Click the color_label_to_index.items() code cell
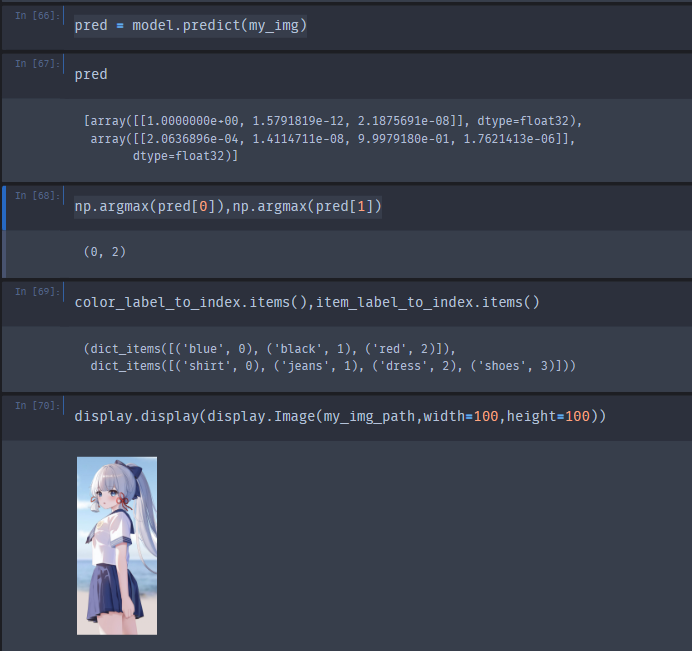Image resolution: width=692 pixels, height=651 pixels. pos(307,302)
